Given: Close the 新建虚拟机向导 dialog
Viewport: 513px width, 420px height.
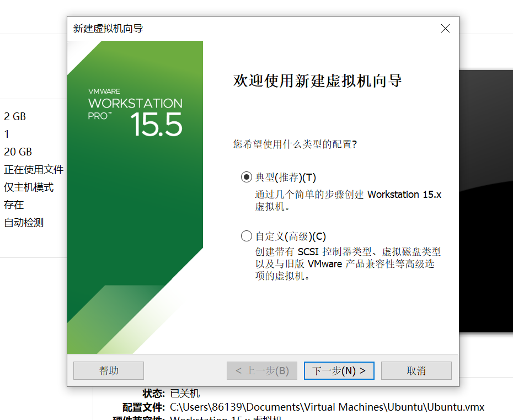Looking at the screenshot, I should pyautogui.click(x=445, y=29).
